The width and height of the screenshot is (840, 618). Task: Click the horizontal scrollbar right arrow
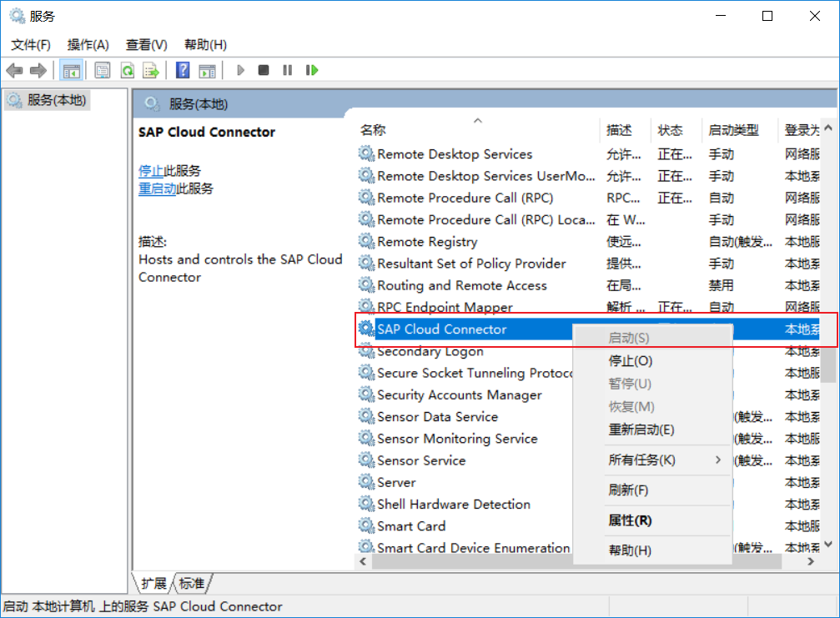click(811, 561)
